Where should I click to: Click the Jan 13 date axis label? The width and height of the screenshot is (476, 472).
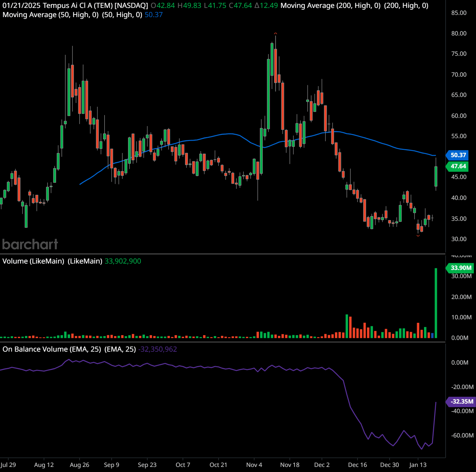[x=418, y=465]
